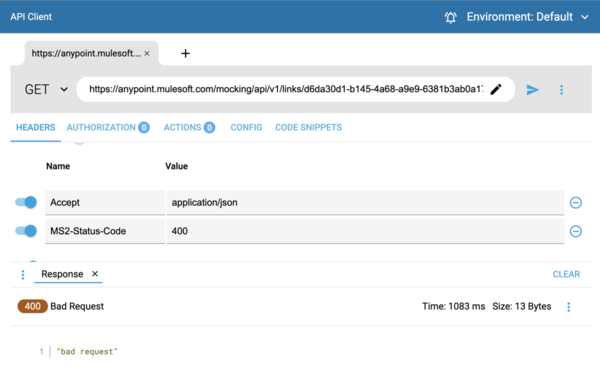
Task: Add a new request tab with plus
Action: point(185,53)
